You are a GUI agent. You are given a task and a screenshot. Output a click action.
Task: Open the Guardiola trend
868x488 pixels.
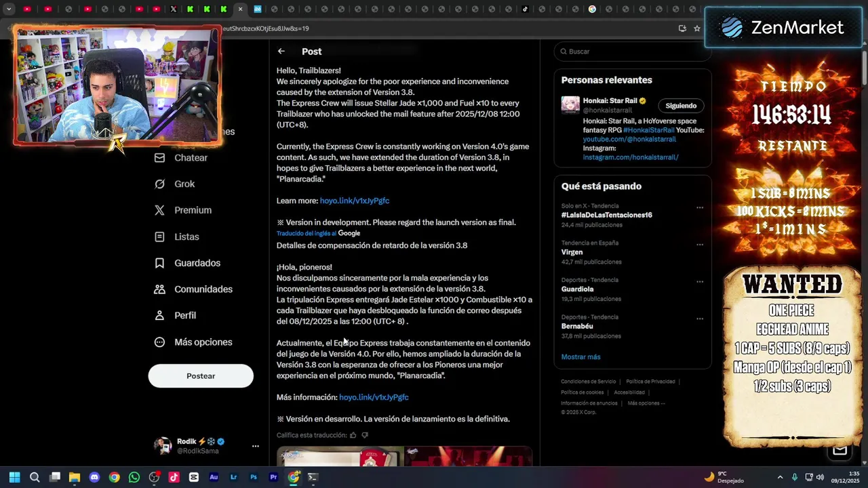pyautogui.click(x=577, y=289)
